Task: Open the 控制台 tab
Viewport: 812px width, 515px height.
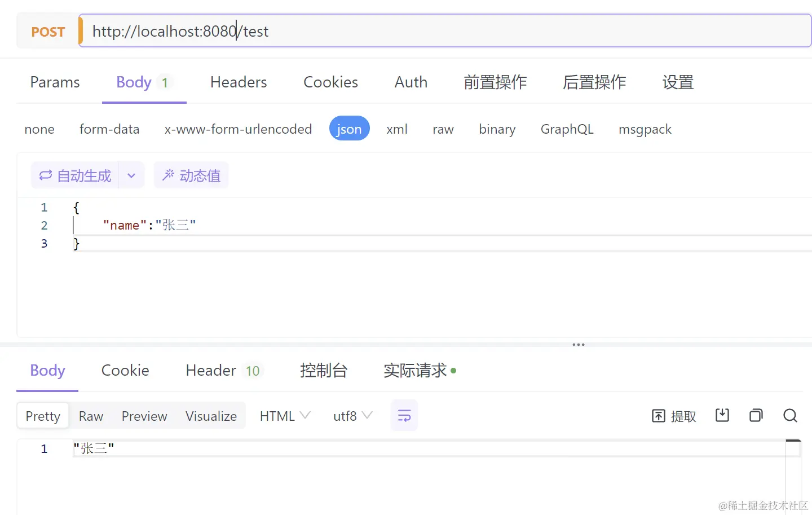Action: click(324, 371)
